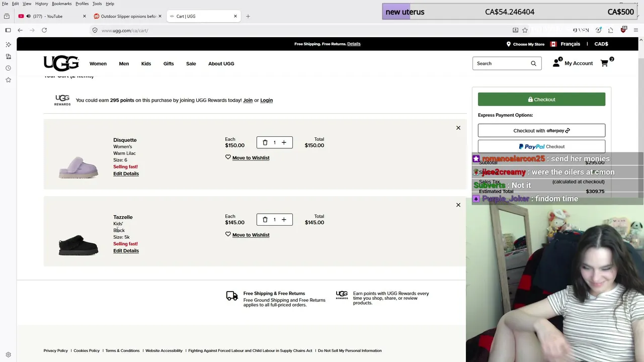Toggle the browser sidebar panel icon
Screen dimensions: 644x362
8,30
